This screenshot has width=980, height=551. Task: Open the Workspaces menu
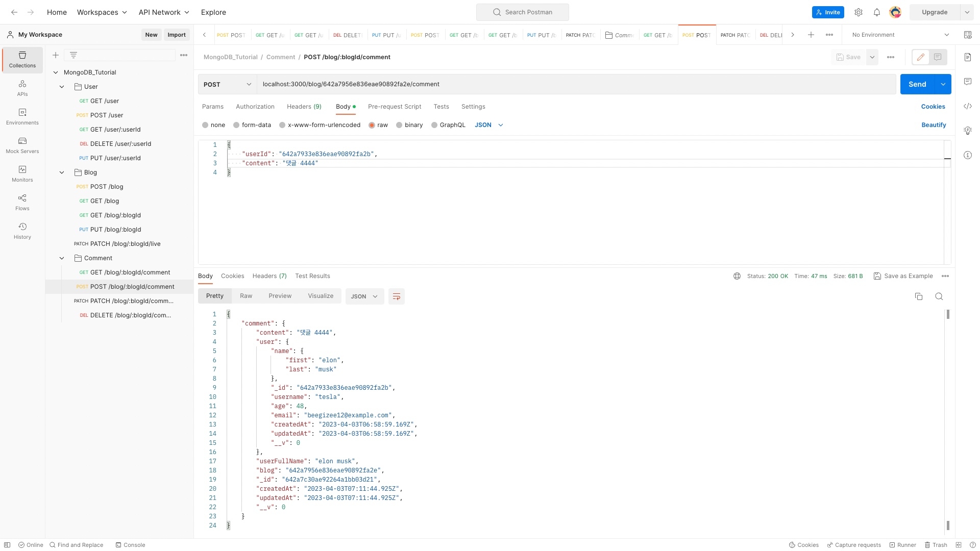(x=102, y=12)
